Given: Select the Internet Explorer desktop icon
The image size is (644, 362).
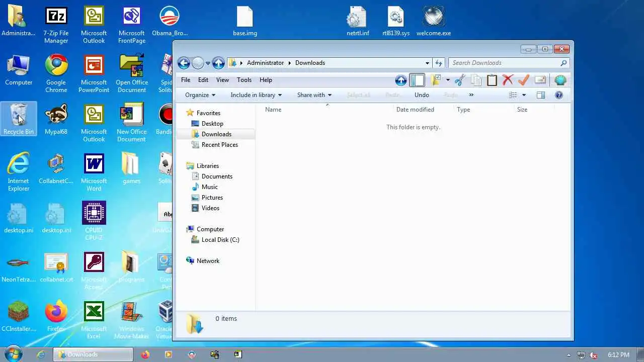Looking at the screenshot, I should coord(19,173).
